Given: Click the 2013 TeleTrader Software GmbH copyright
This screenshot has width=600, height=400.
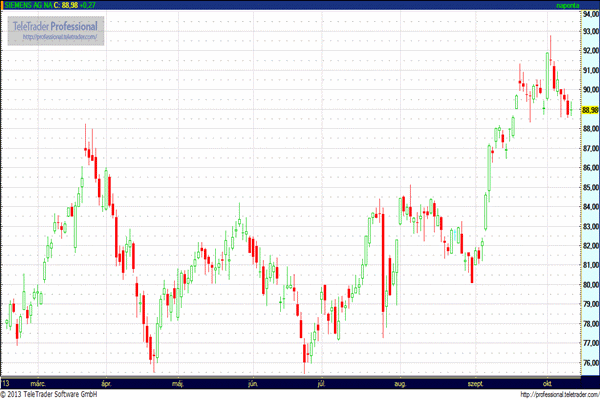Looking at the screenshot, I should coord(53,395).
